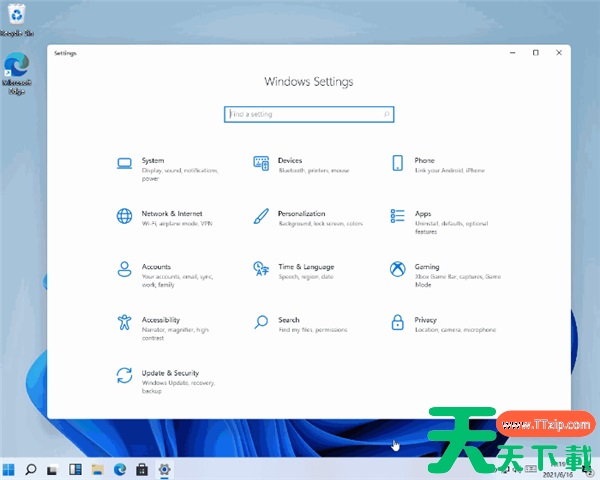Screen dimensions: 600x480
Task: Open Microsoft Edge from the taskbar
Action: [x=120, y=469]
